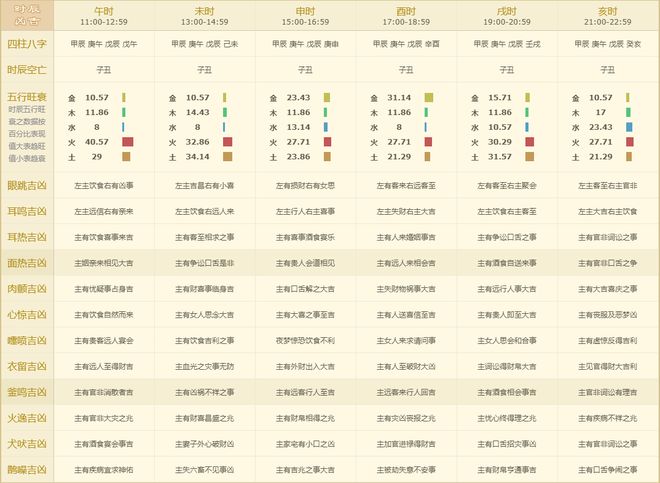Select the 面热吉凶 row label

coord(27,263)
